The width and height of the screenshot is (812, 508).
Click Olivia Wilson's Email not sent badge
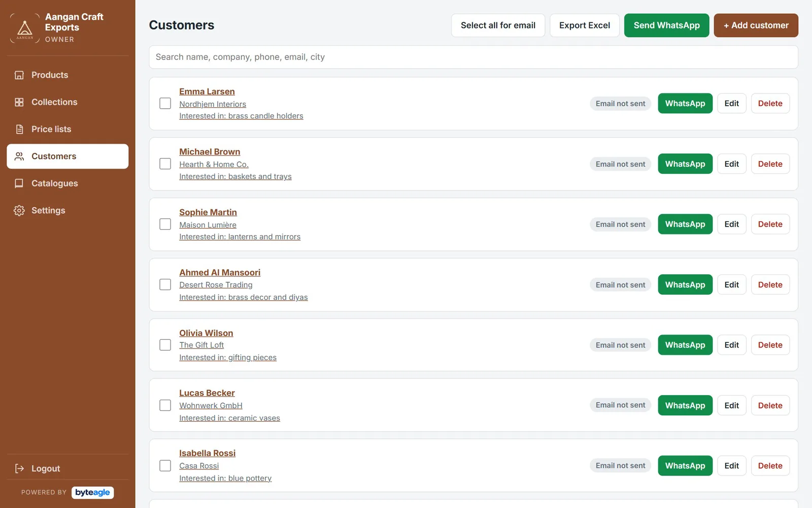pyautogui.click(x=620, y=345)
